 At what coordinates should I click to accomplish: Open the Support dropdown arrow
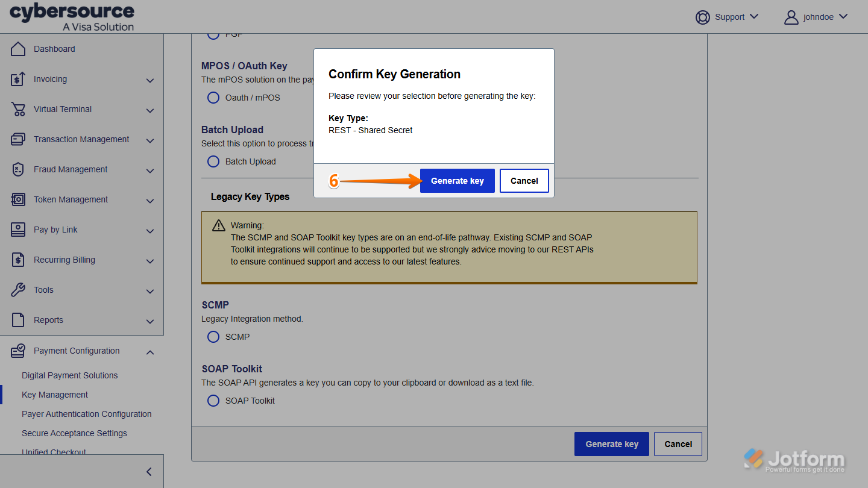[753, 17]
